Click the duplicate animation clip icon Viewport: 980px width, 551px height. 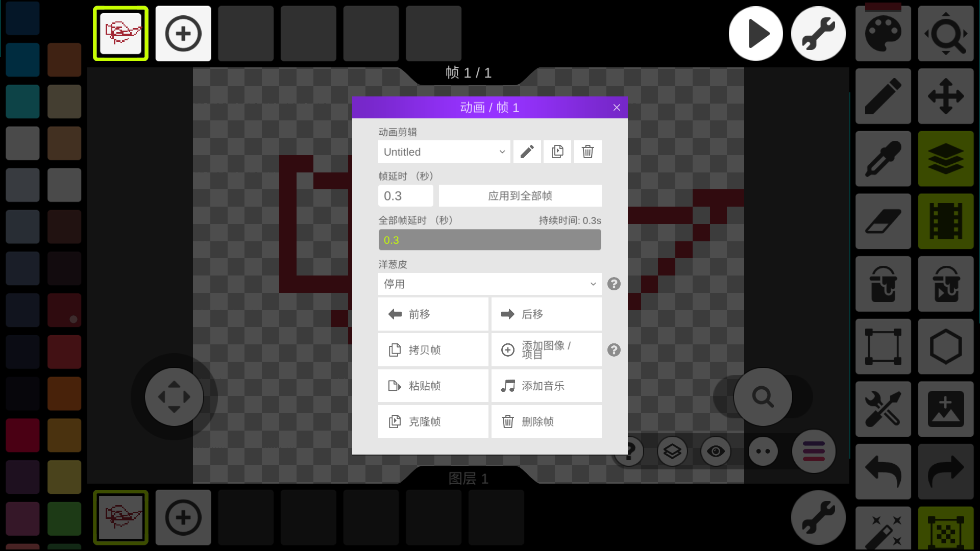coord(557,152)
